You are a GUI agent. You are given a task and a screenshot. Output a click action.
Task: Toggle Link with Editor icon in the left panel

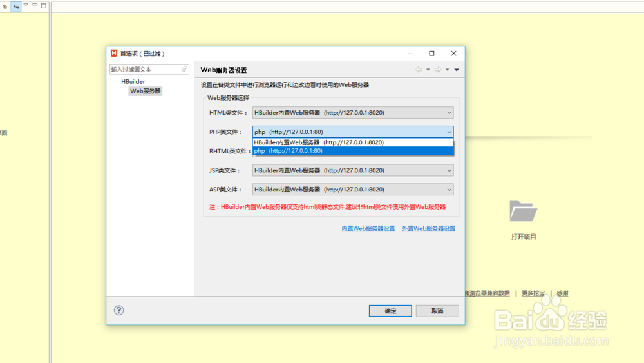click(16, 6)
